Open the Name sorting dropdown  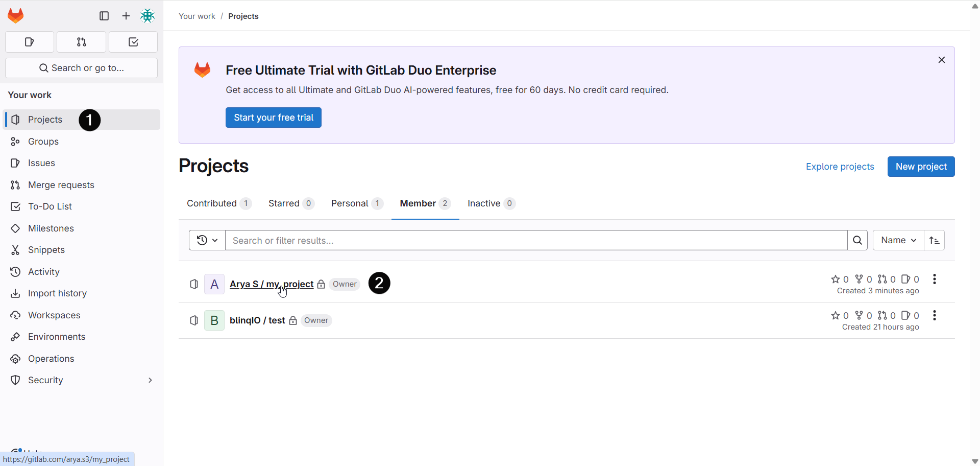pos(898,240)
